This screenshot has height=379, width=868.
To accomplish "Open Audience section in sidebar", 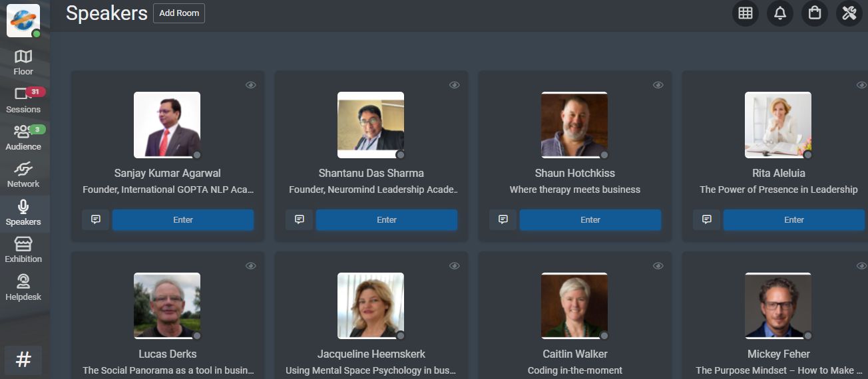I will (23, 138).
